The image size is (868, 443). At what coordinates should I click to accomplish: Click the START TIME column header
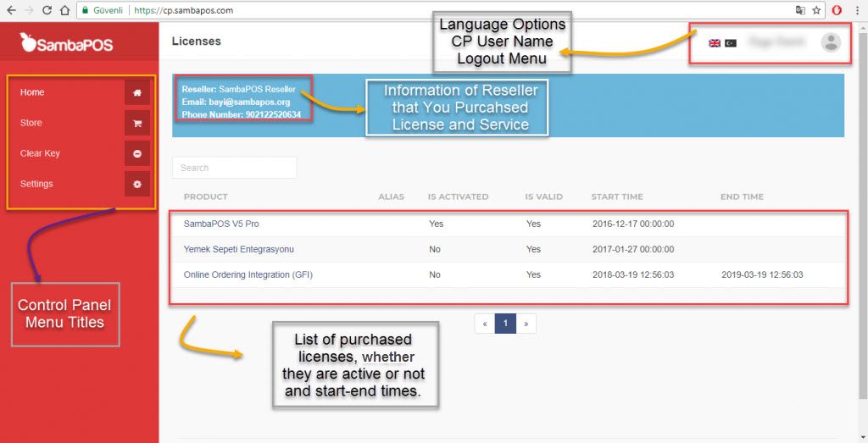pyautogui.click(x=617, y=197)
